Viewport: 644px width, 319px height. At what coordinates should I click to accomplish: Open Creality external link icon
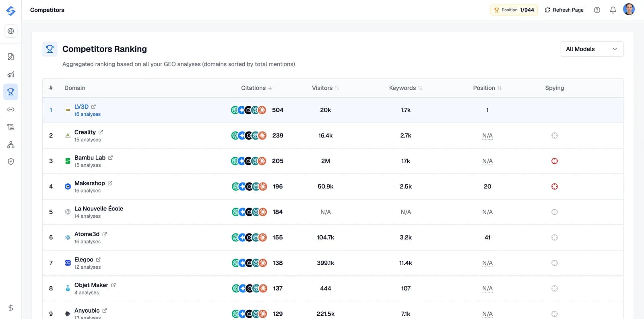coord(101,132)
